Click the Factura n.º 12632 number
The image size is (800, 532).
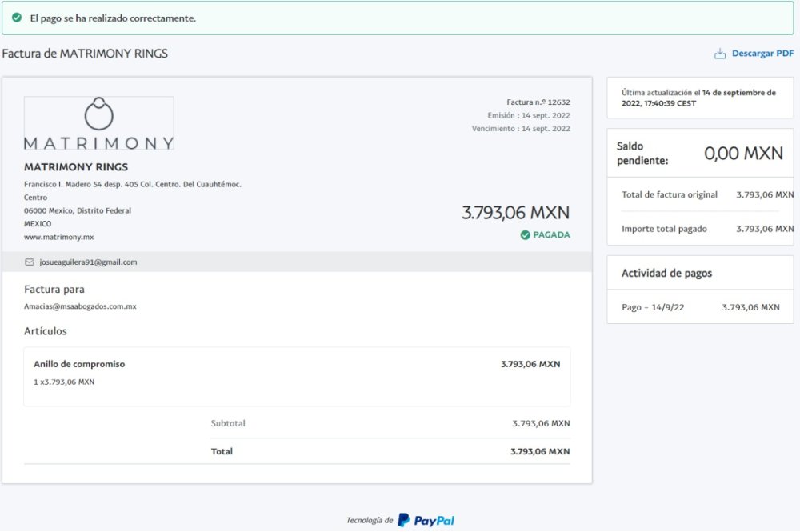538,102
